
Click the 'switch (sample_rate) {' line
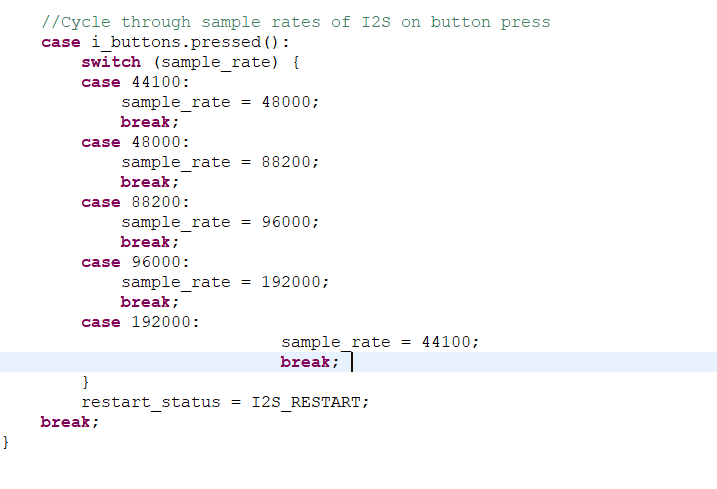pos(190,62)
